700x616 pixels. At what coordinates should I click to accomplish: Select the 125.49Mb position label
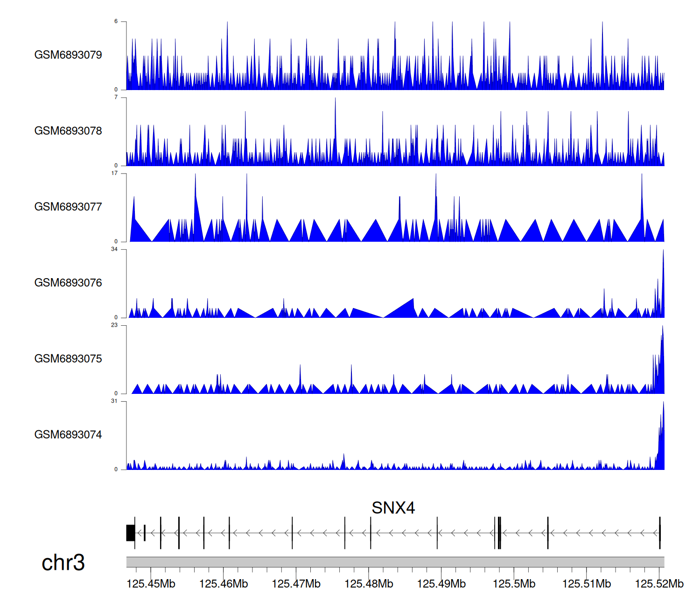coord(441,584)
